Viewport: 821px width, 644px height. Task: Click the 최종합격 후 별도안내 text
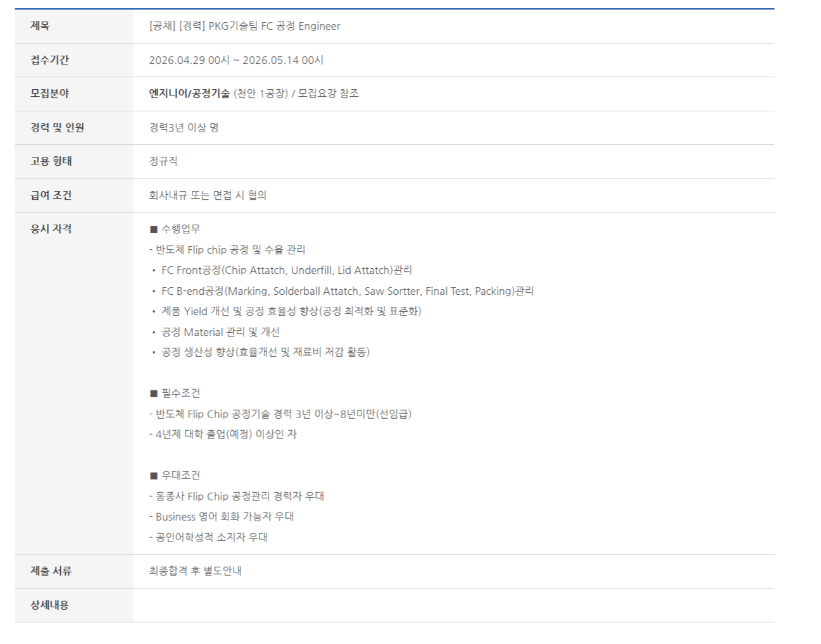pyautogui.click(x=195, y=571)
